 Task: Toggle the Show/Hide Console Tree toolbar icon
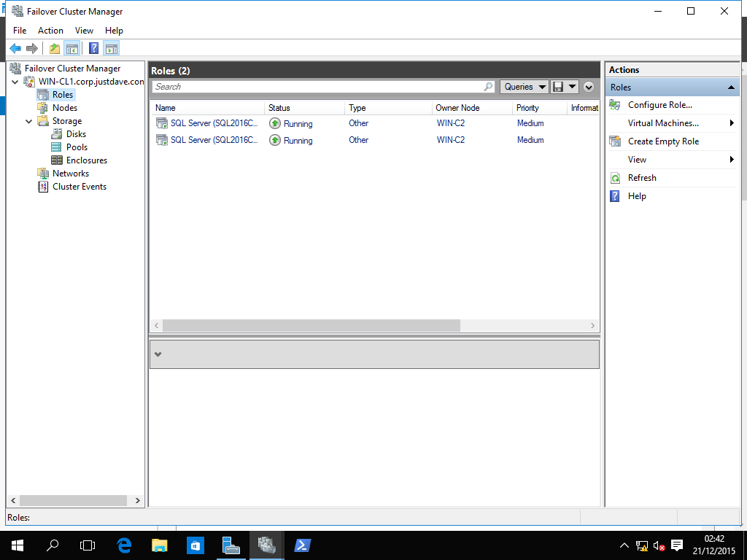[x=71, y=49]
